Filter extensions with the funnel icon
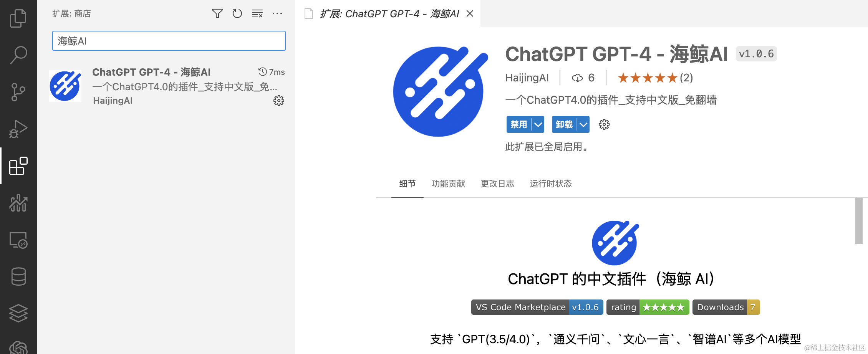 217,14
